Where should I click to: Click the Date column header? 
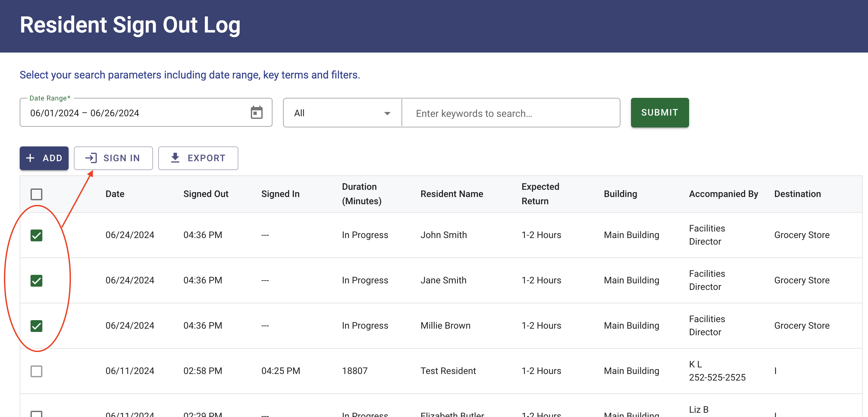pos(115,194)
